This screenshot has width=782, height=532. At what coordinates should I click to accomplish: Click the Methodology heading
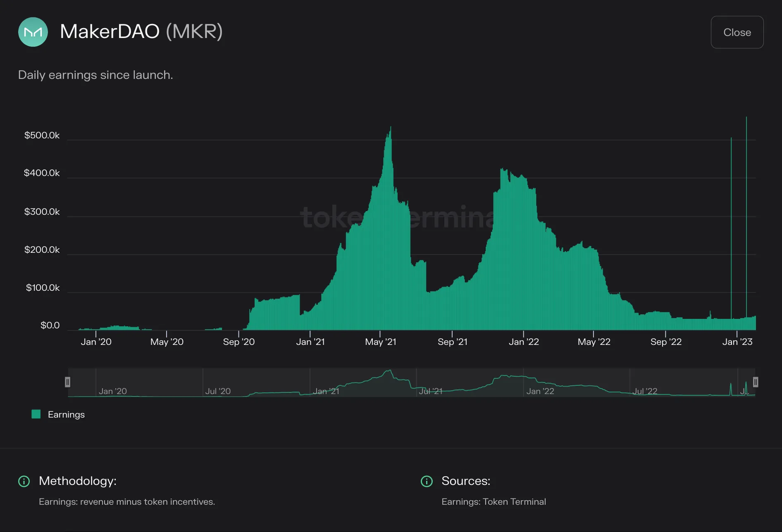[x=78, y=481]
